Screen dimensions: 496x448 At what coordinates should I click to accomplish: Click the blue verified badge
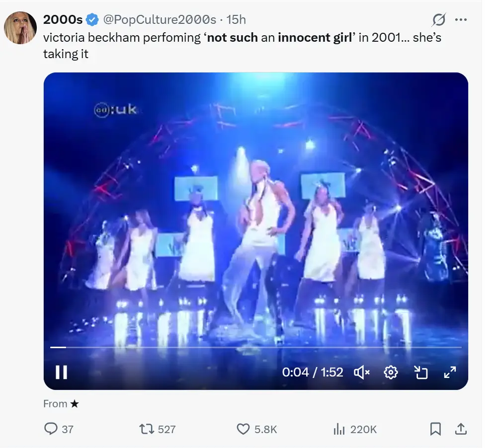coord(92,20)
